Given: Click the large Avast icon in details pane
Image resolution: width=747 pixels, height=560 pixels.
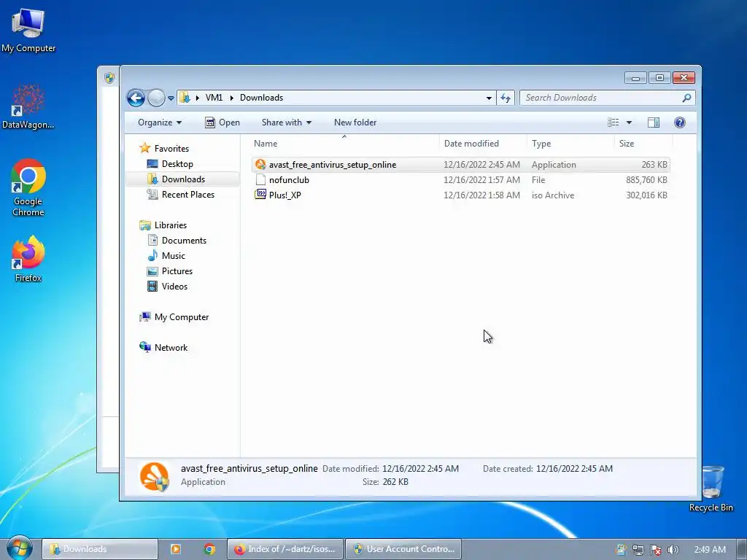Looking at the screenshot, I should [x=154, y=476].
